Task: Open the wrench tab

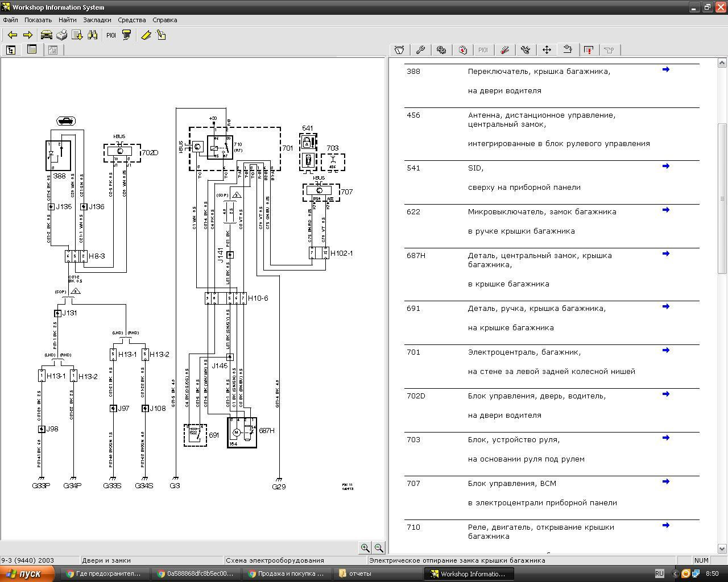Action: (x=420, y=50)
